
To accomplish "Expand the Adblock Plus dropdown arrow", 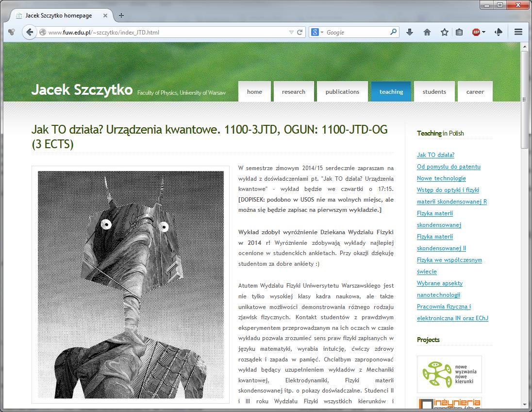I will coord(484,32).
